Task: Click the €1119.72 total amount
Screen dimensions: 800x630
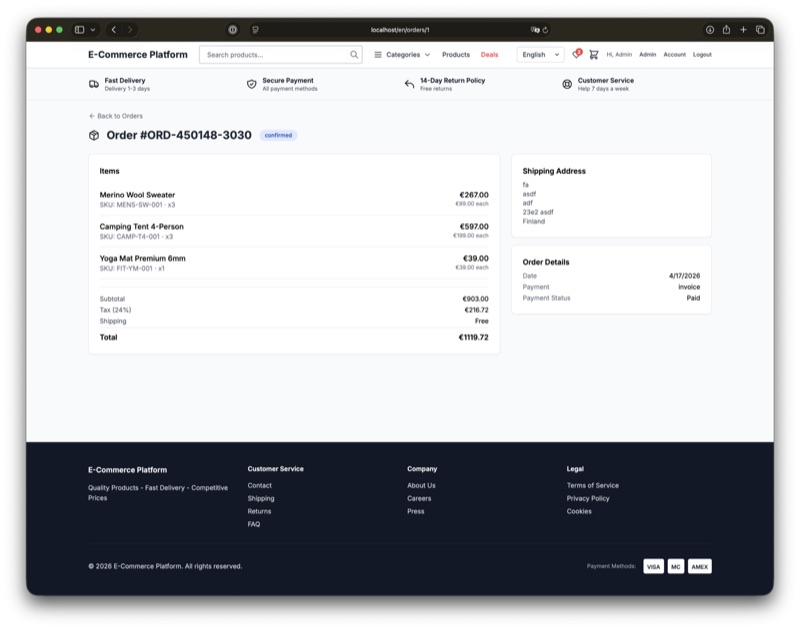Action: click(x=473, y=337)
